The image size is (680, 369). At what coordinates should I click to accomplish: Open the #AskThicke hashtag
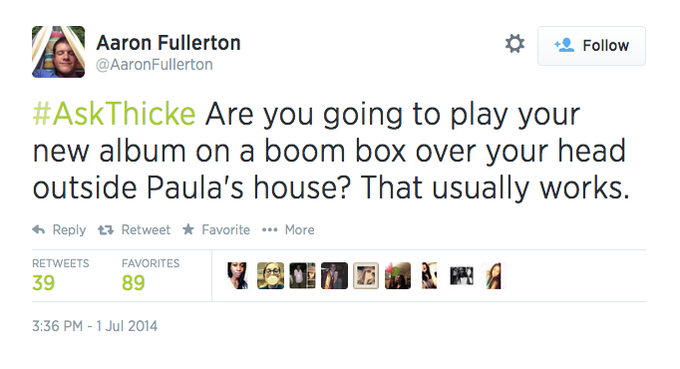[114, 114]
